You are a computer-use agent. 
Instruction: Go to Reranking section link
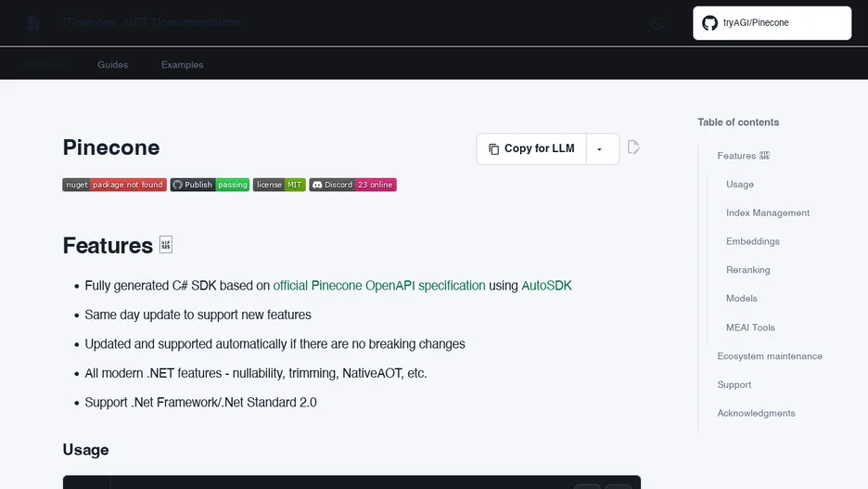pos(747,270)
